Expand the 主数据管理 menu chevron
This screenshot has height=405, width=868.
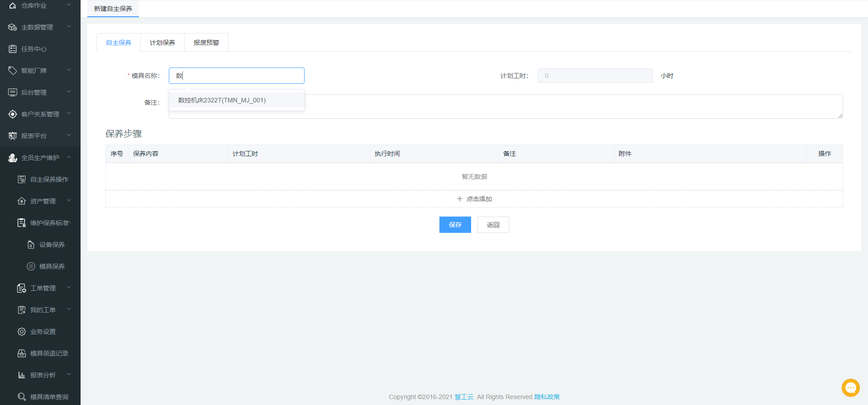(x=69, y=27)
